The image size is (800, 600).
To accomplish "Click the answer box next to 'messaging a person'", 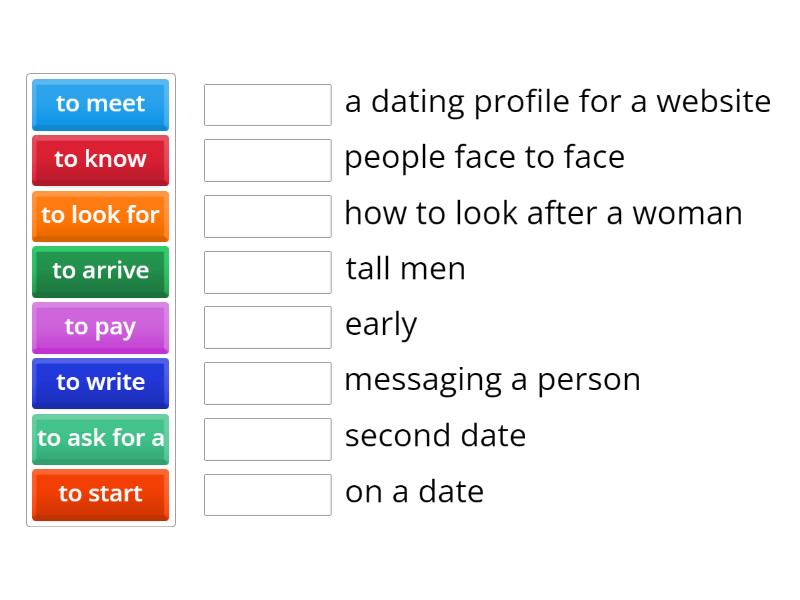I will [267, 383].
